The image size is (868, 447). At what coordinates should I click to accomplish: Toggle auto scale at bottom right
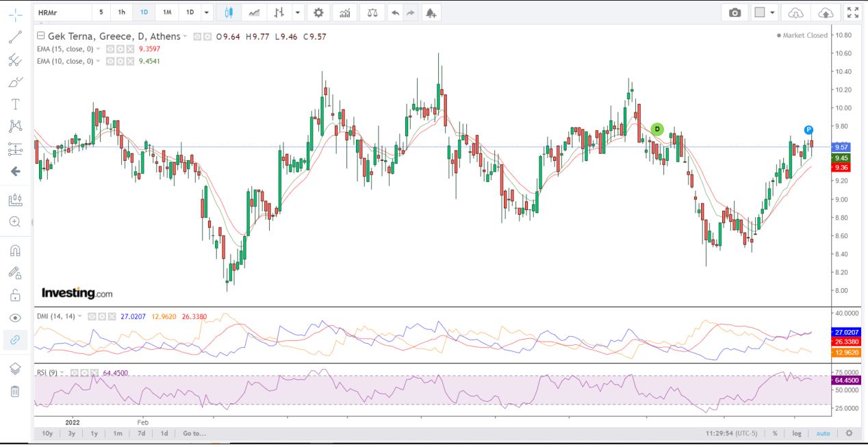point(823,433)
